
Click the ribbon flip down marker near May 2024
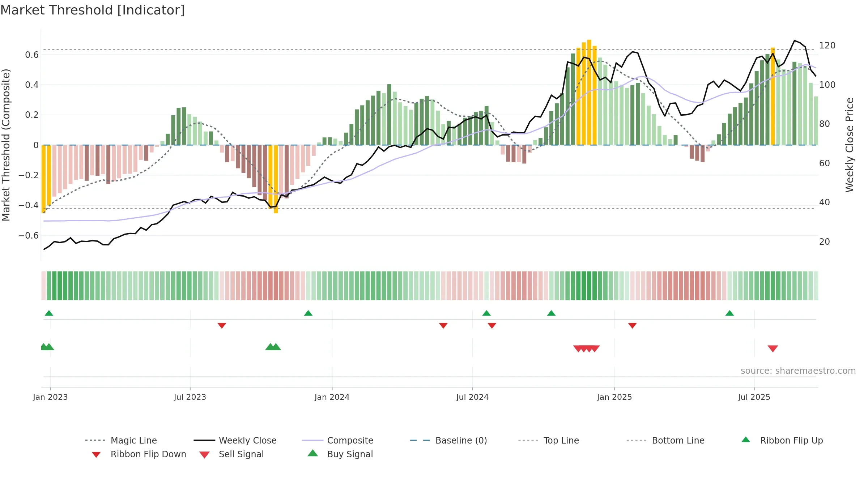click(x=443, y=326)
